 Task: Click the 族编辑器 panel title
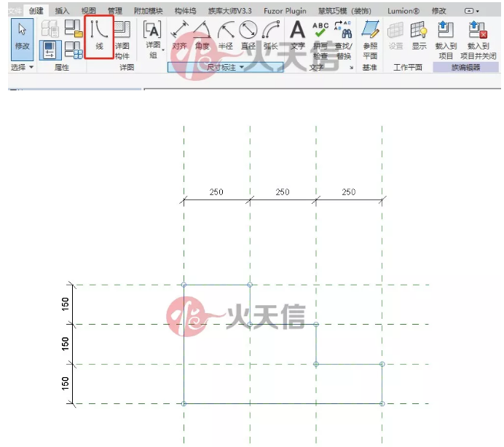tap(465, 67)
